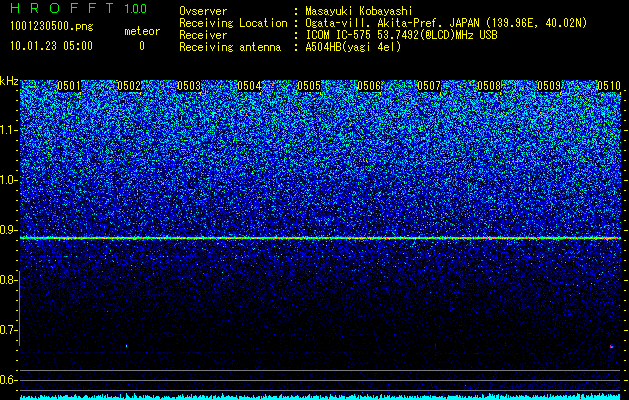Click the 0510 time marker

[609, 86]
